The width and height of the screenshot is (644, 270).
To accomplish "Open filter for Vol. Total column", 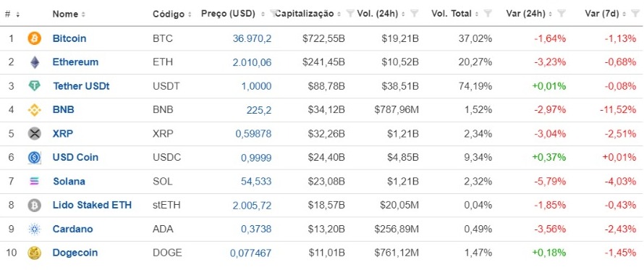I will tap(488, 14).
